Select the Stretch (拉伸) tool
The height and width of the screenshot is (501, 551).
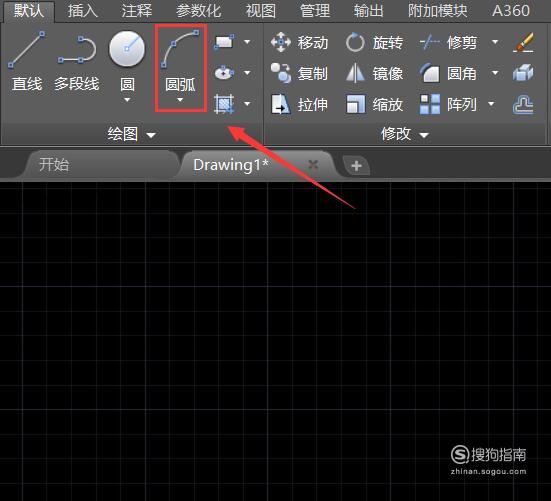click(299, 104)
